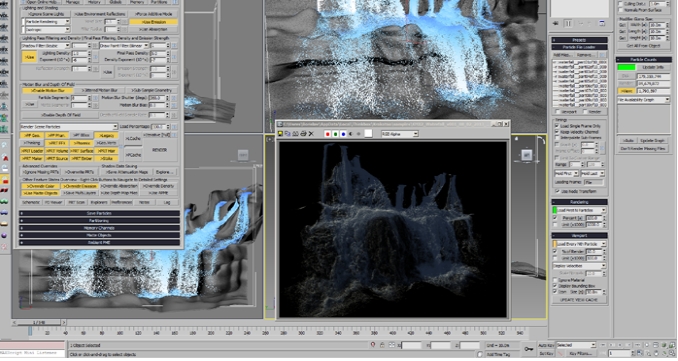Toggle the Use Emission button
This screenshot has width=678, height=361.
[154, 22]
